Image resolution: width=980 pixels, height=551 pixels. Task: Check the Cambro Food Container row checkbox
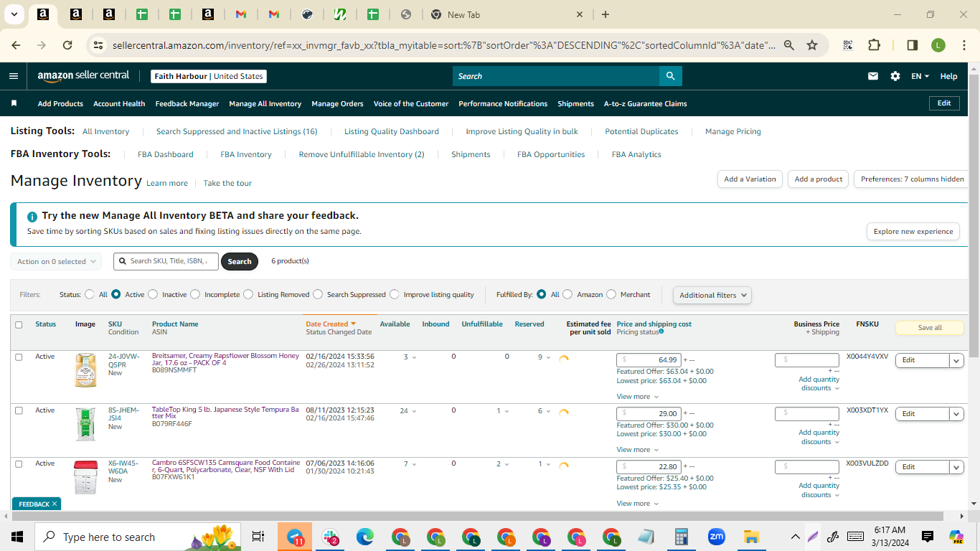19,463
